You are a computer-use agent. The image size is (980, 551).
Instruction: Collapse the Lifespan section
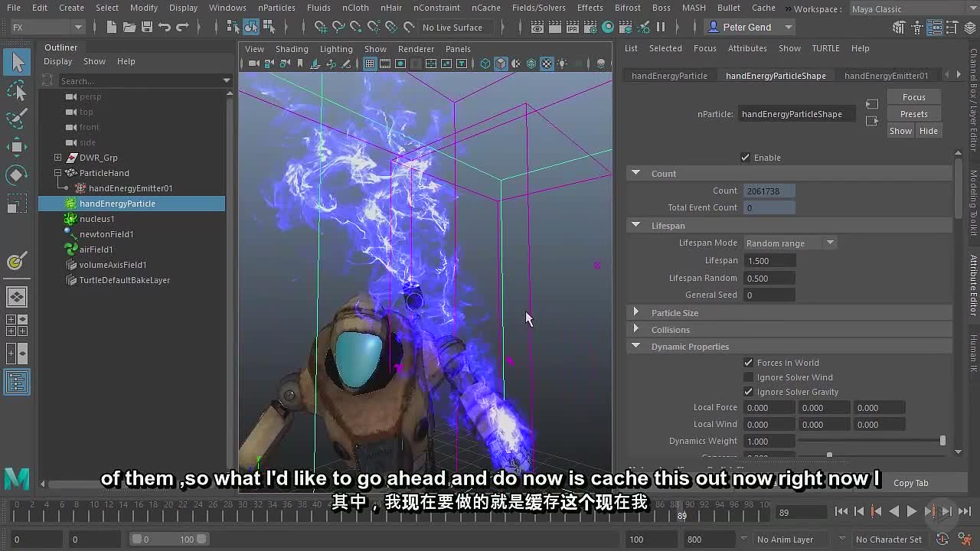pyautogui.click(x=635, y=226)
